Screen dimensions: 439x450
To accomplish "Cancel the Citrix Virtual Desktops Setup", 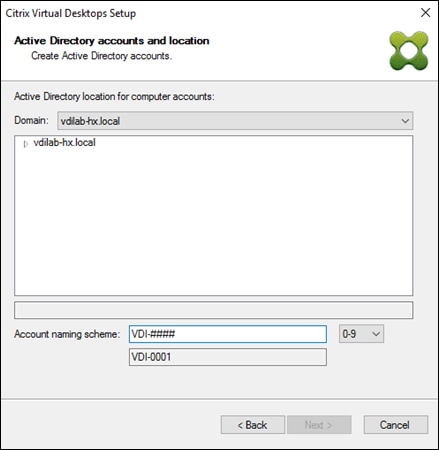I will pyautogui.click(x=396, y=425).
